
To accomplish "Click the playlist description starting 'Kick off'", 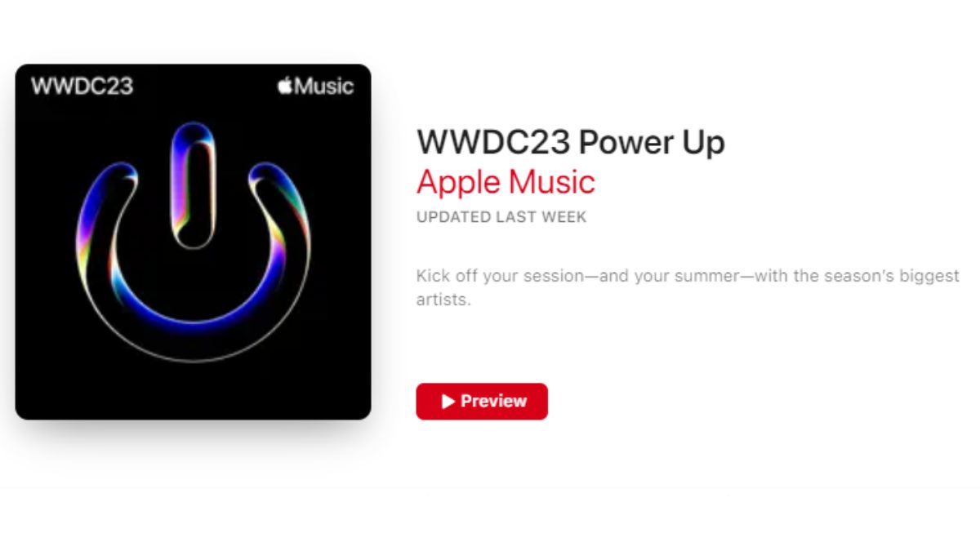I will pos(688,287).
